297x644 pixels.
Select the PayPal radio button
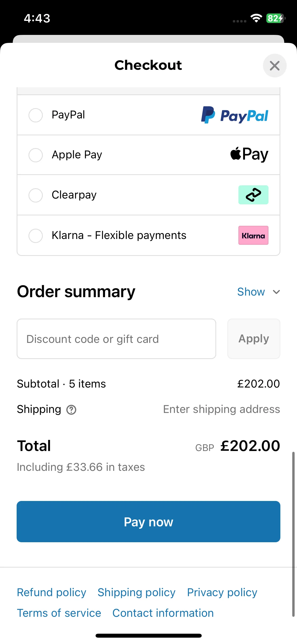[x=36, y=115]
